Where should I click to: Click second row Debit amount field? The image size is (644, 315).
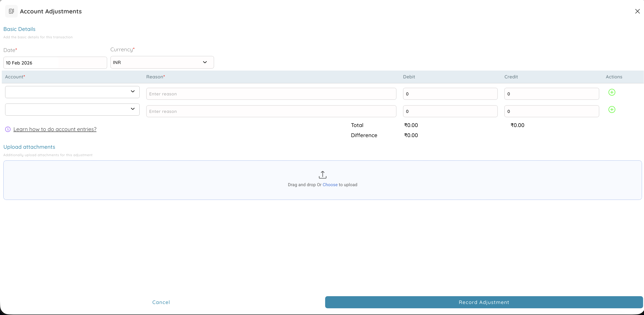[x=450, y=111]
